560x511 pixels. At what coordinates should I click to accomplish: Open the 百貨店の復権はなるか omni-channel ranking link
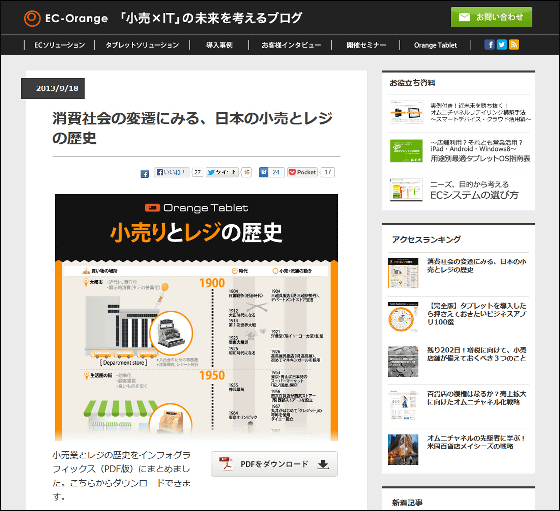click(476, 398)
